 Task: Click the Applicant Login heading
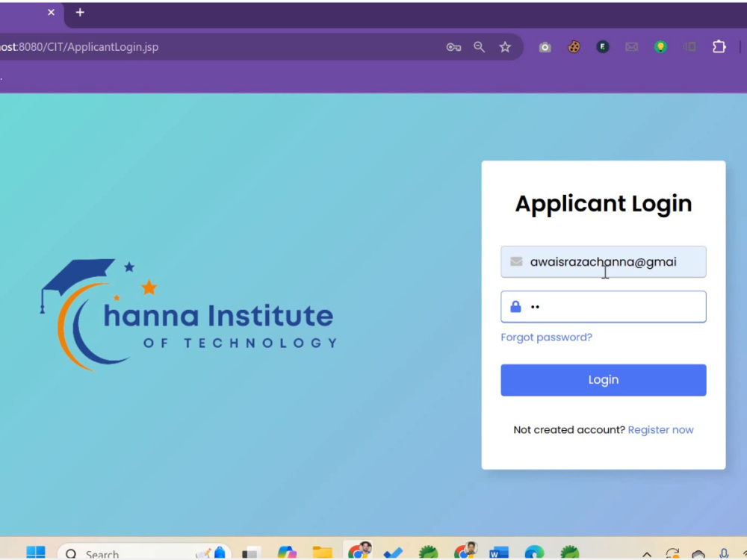click(604, 204)
